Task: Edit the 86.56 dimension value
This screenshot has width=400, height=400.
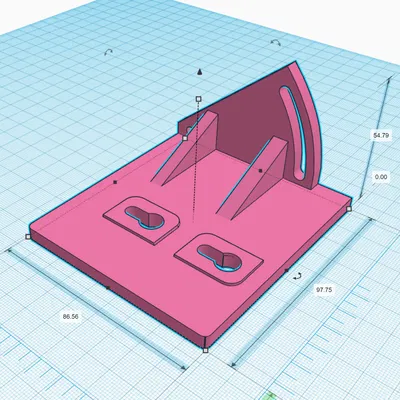Action: (x=71, y=316)
